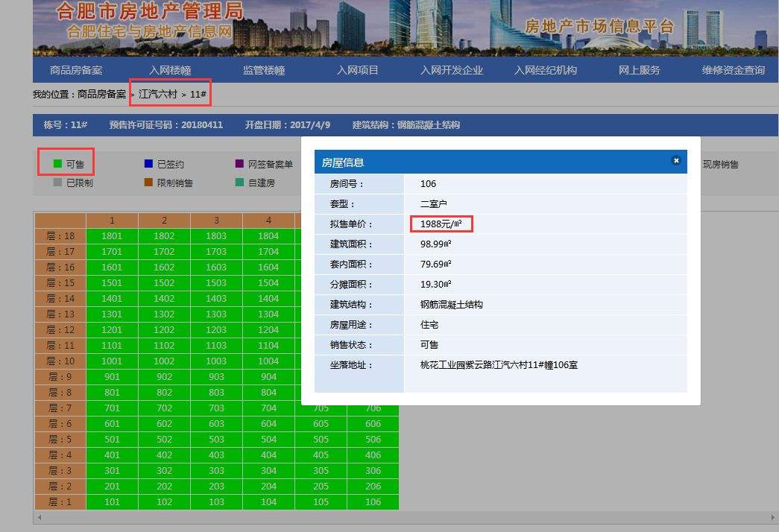Select room 1204 in the grid
Viewport: 779px width, 532px height.
(x=268, y=330)
